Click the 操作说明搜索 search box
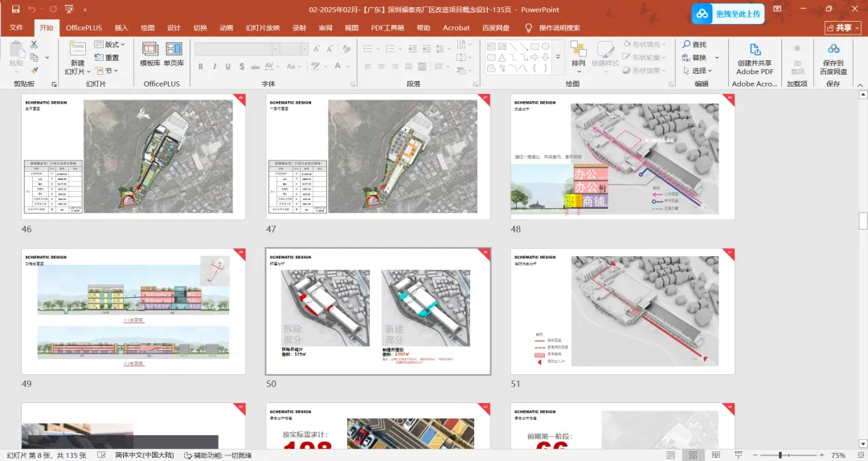The image size is (868, 461). [559, 27]
